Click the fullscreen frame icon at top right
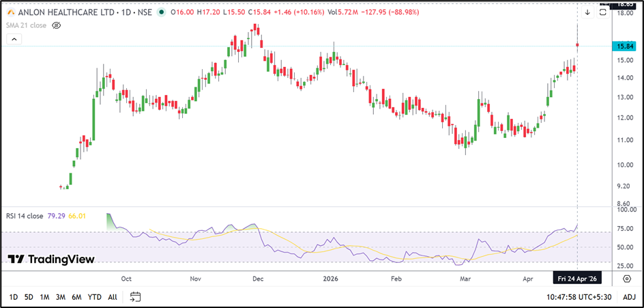The width and height of the screenshot is (644, 308). tap(603, 12)
